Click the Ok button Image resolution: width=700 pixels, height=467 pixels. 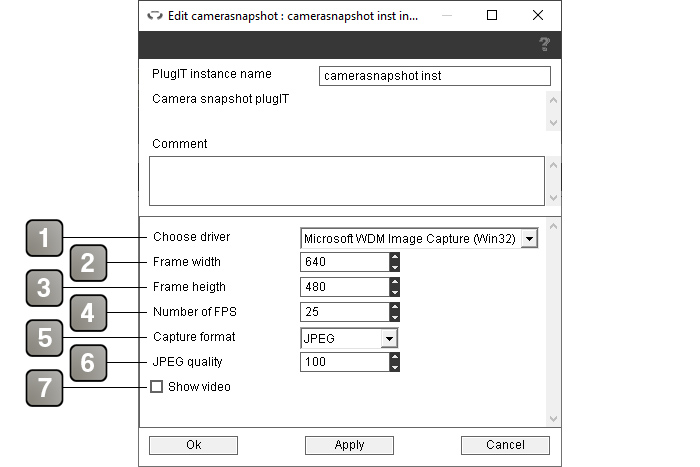[193, 445]
